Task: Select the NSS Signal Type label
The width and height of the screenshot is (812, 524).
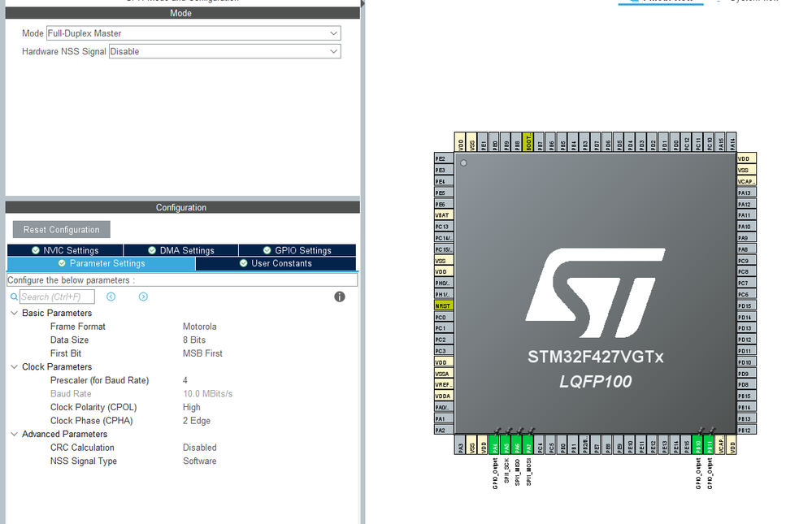Action: [x=84, y=461]
